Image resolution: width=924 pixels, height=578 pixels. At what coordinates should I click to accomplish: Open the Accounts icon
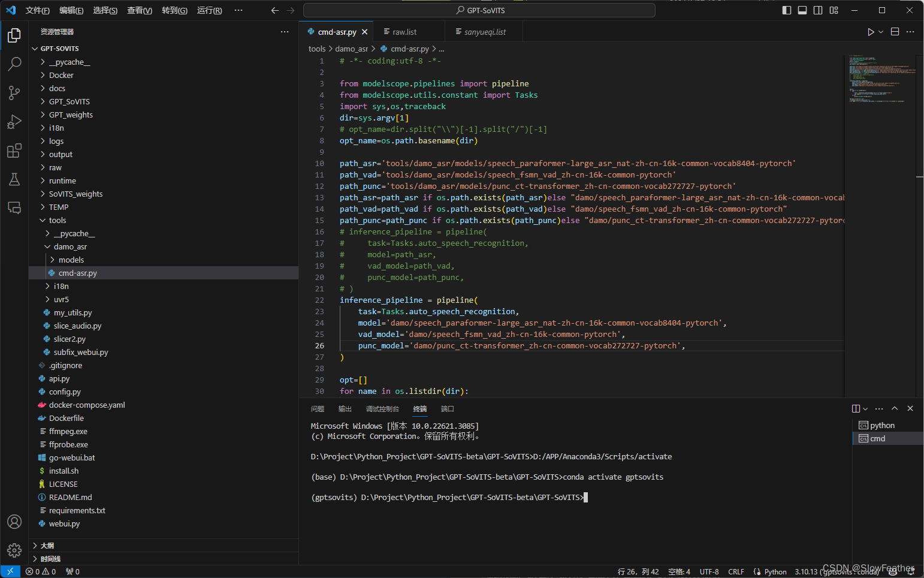14,522
